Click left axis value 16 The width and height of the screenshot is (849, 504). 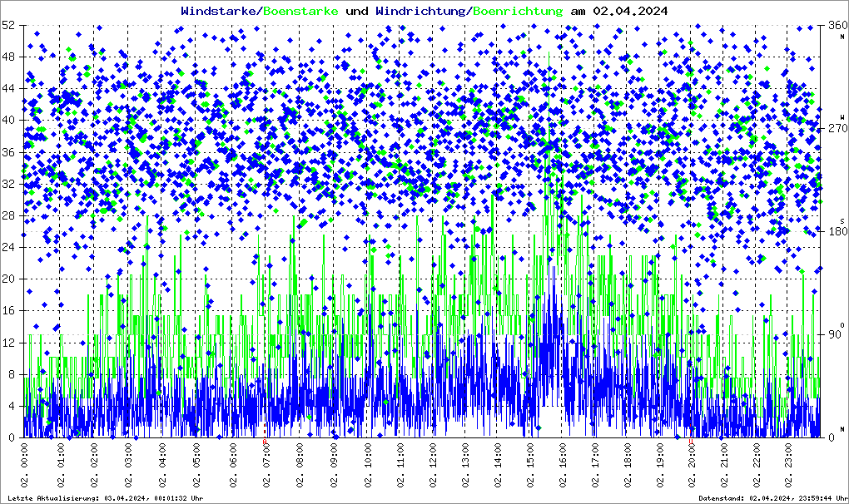click(8, 310)
